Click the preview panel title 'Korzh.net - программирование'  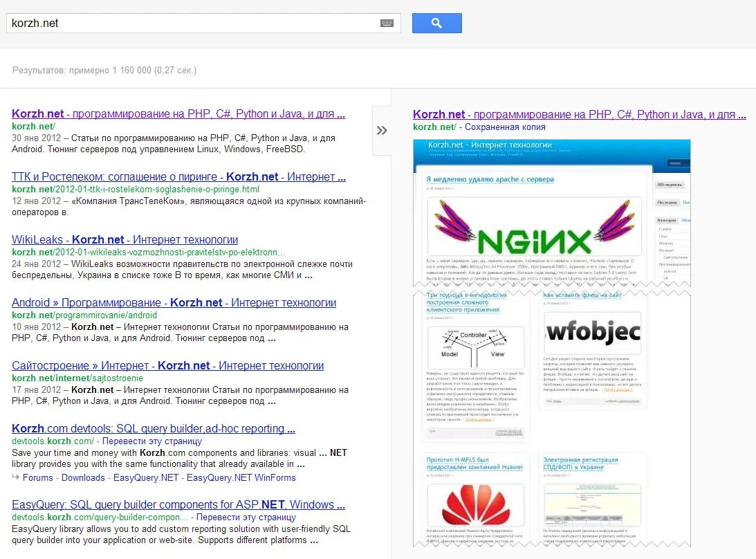point(579,115)
